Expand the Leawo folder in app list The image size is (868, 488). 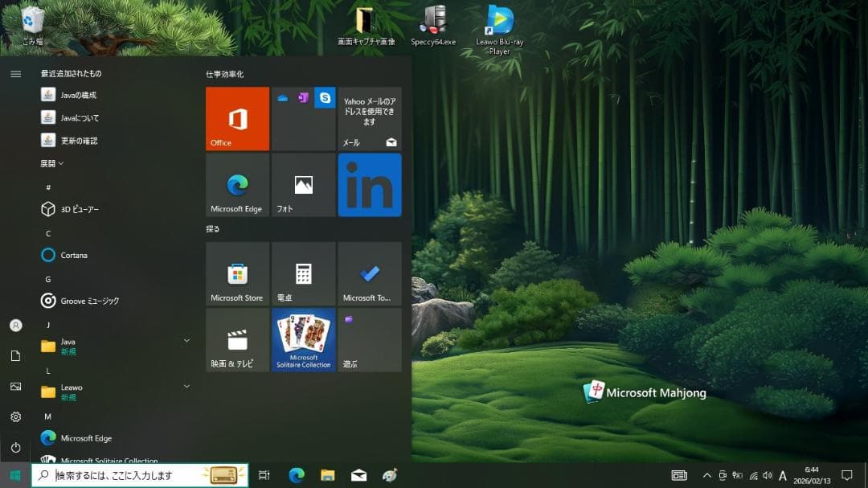pyautogui.click(x=115, y=392)
